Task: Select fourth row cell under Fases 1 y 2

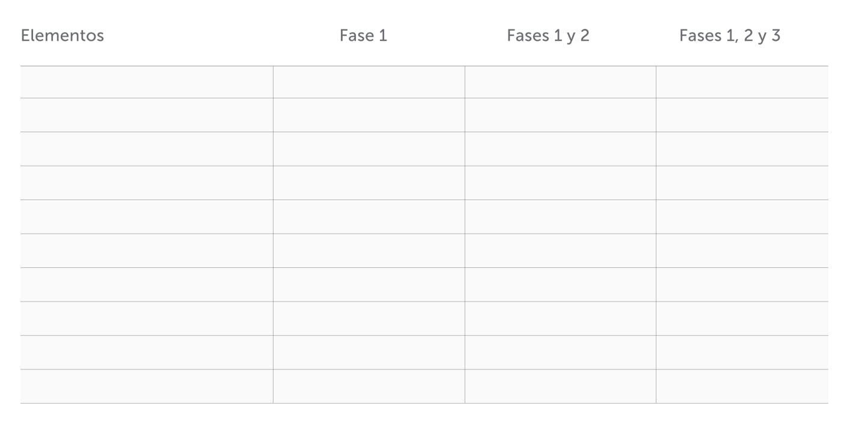Action: point(560,183)
